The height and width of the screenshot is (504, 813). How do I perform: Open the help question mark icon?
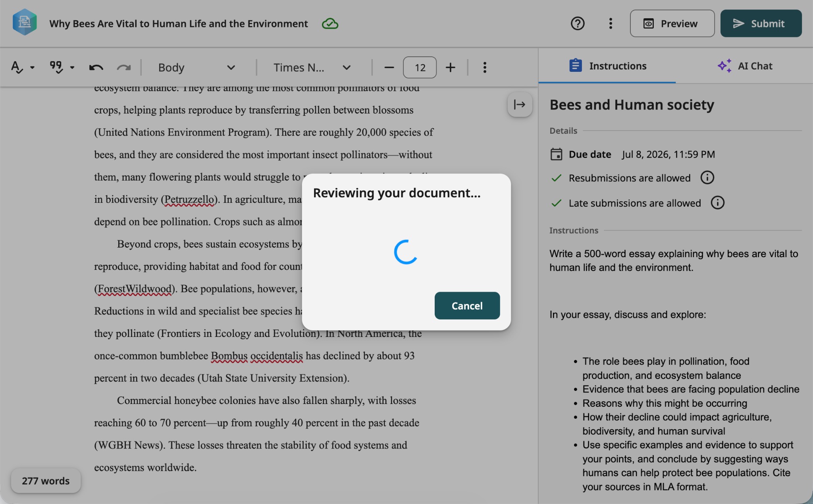point(578,23)
